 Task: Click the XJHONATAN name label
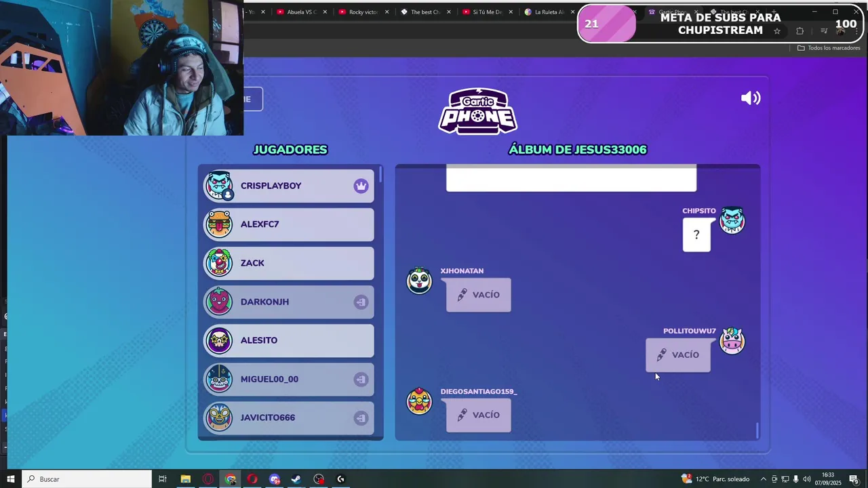[x=462, y=271]
